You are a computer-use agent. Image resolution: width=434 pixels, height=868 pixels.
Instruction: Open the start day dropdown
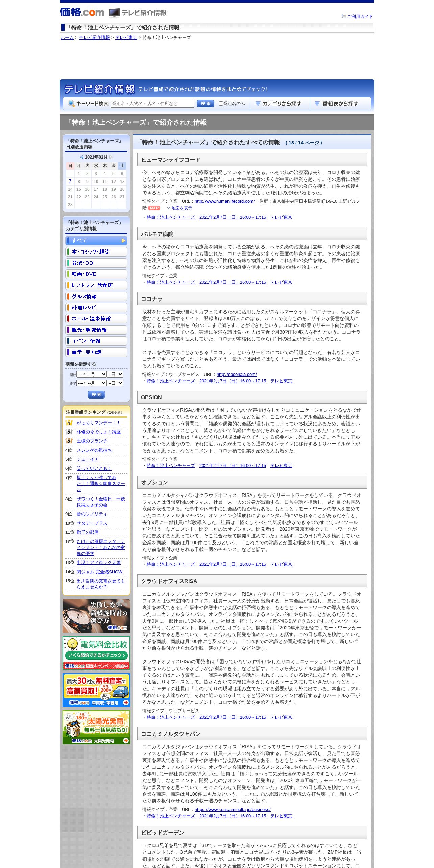(115, 374)
